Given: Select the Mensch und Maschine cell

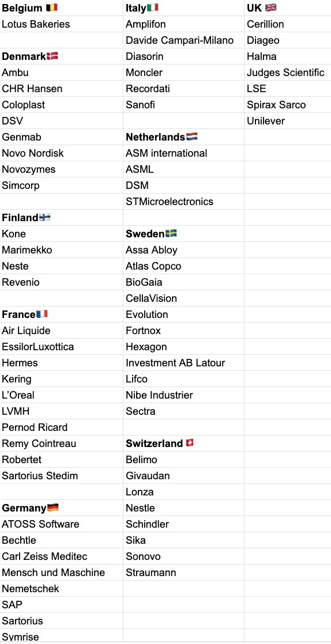Looking at the screenshot, I should coord(61,572).
